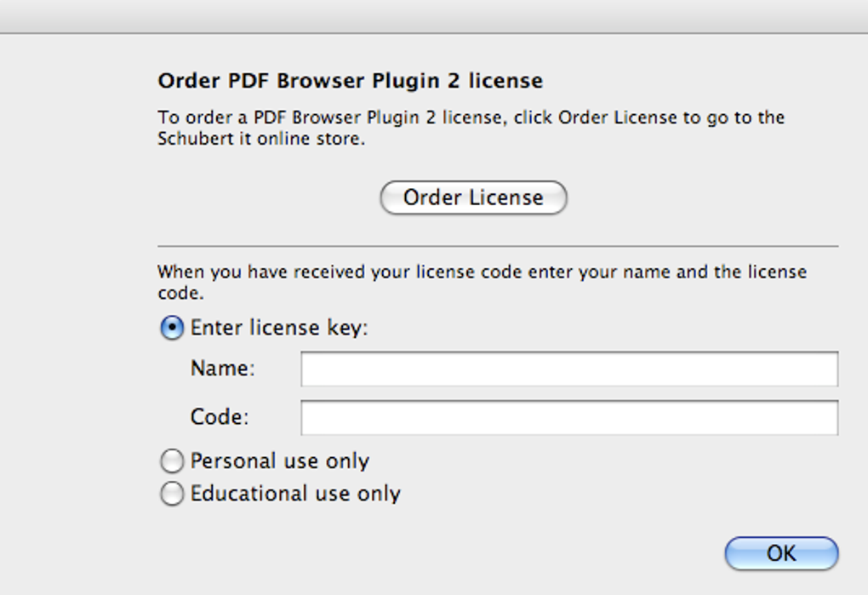Click the "Enter license key:" label text
The height and width of the screenshot is (595, 868).
pyautogui.click(x=279, y=328)
